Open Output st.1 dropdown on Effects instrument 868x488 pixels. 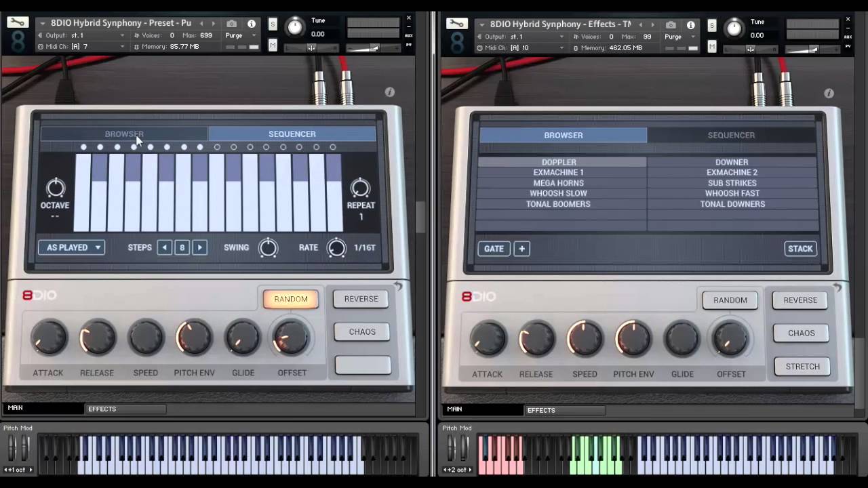(521, 37)
